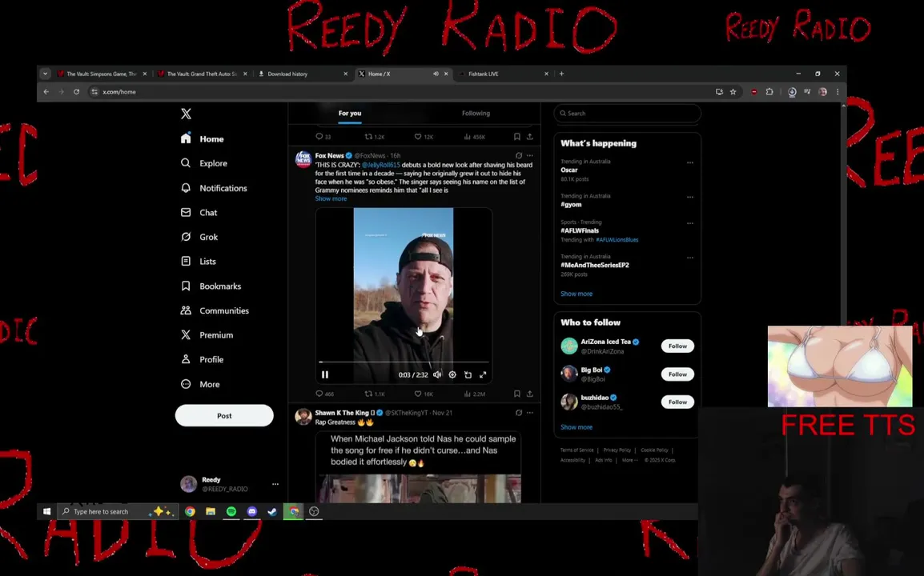
Task: Follow AriZona Iced Tea
Action: (x=677, y=346)
